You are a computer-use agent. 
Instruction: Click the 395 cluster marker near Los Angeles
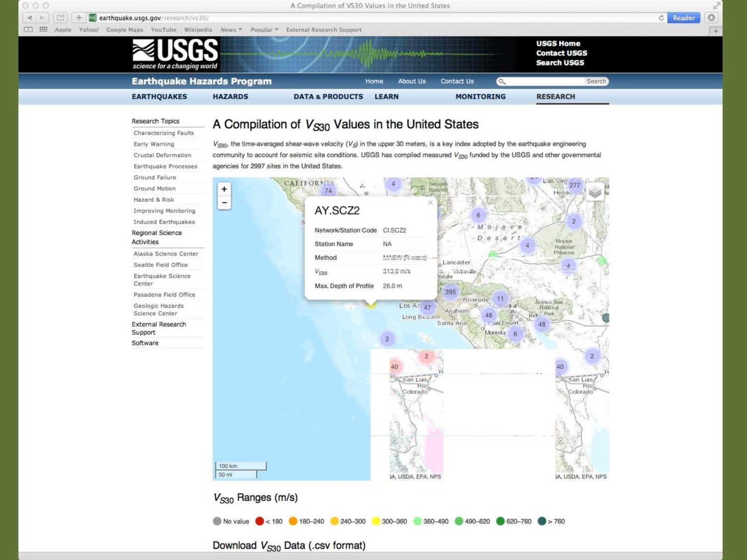pyautogui.click(x=450, y=292)
